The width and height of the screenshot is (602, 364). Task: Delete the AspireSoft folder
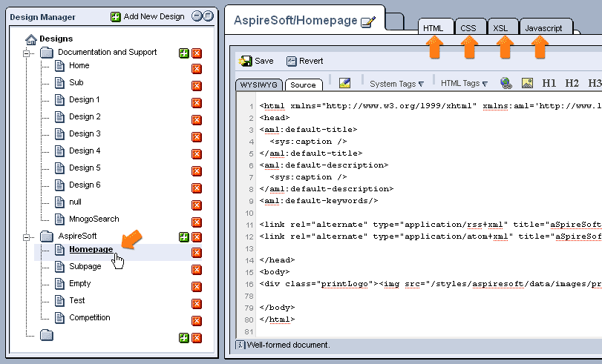(197, 237)
